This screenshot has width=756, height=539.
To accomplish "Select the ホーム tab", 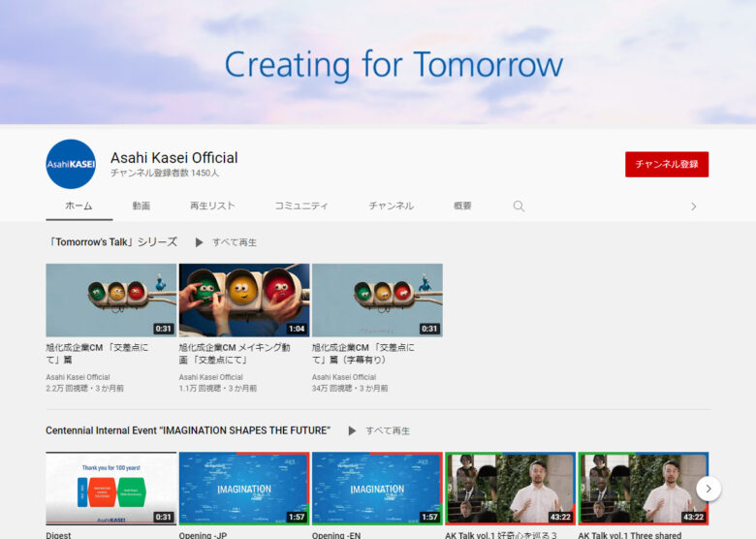I will tap(79, 206).
